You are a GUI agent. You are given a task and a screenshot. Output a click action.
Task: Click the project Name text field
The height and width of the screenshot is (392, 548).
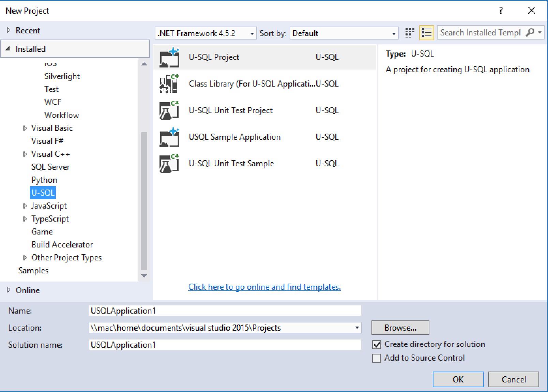(x=225, y=311)
